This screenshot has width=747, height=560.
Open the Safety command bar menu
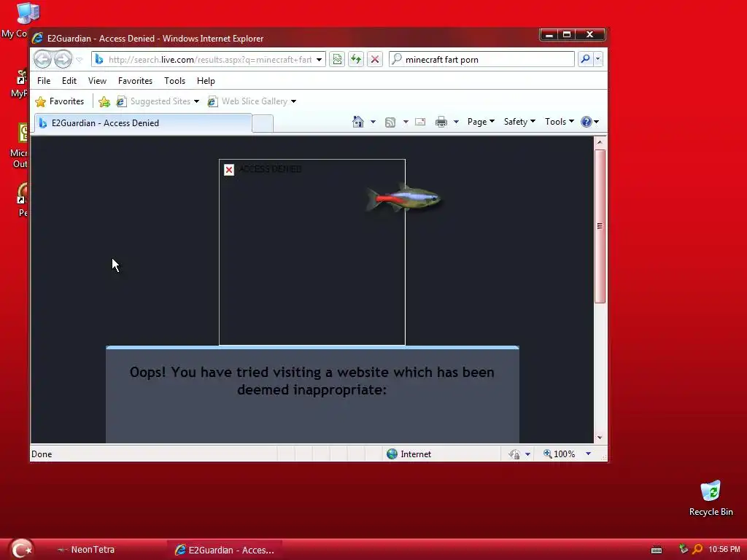(519, 122)
